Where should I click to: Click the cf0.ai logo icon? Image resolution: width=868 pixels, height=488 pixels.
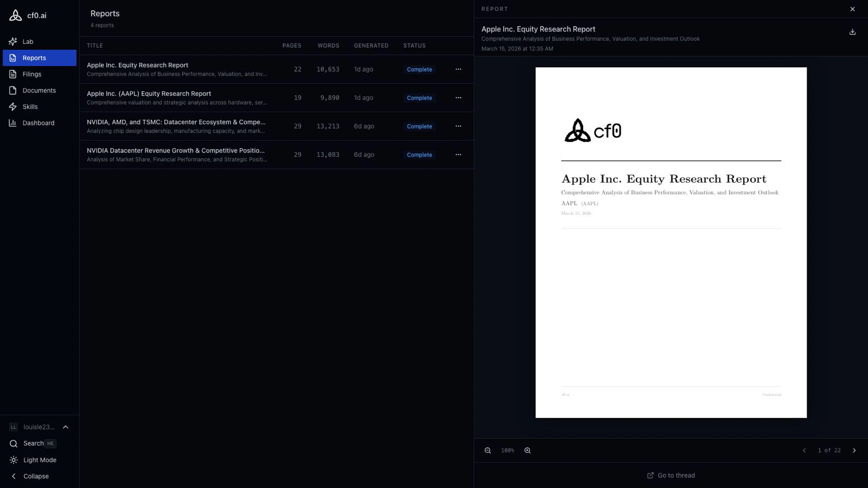(15, 15)
